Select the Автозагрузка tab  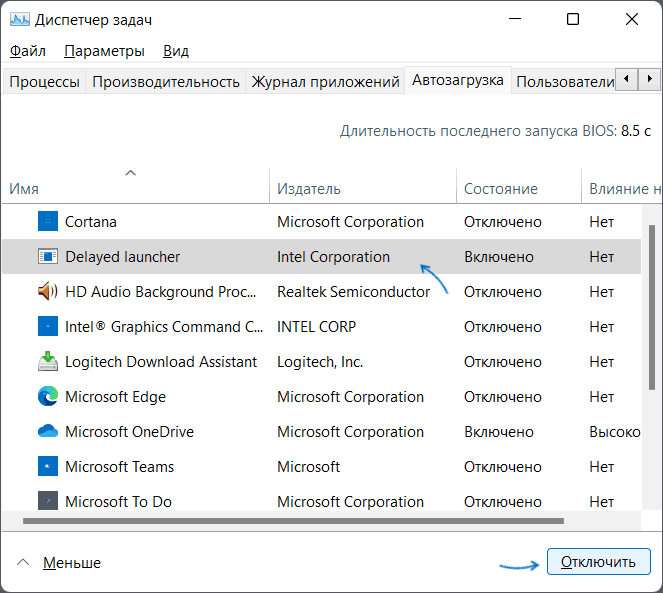click(x=458, y=80)
